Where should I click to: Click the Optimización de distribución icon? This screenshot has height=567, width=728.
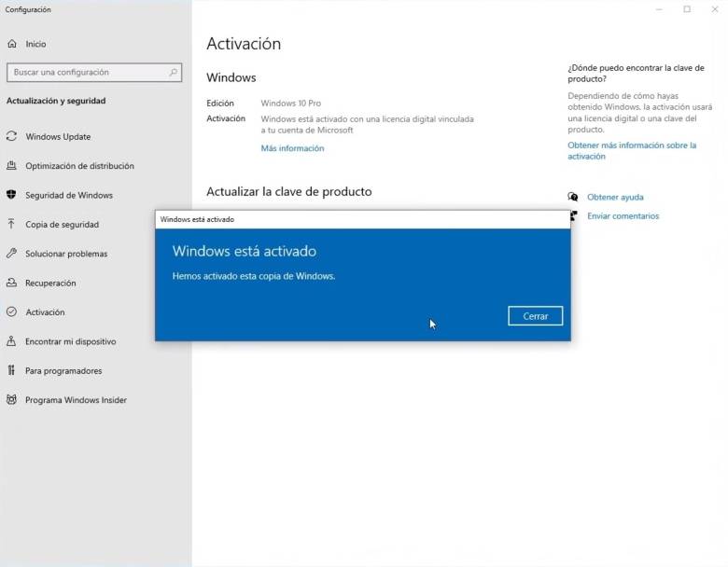(11, 166)
